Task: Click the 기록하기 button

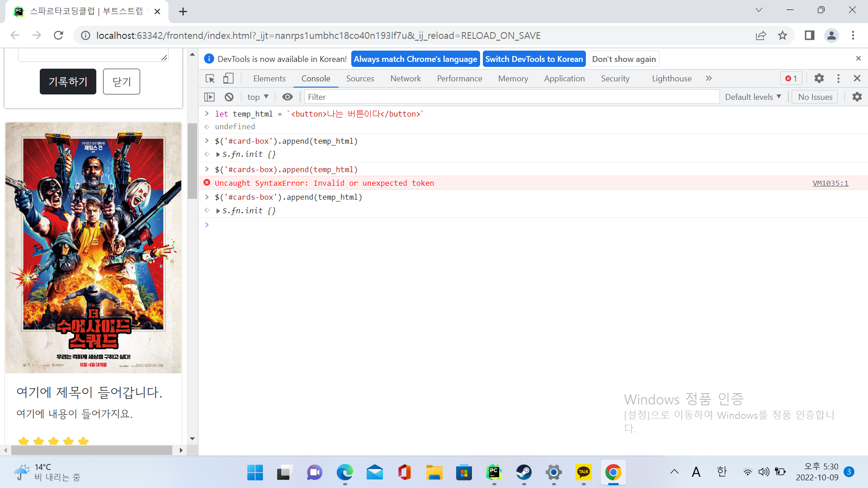Action: point(68,82)
